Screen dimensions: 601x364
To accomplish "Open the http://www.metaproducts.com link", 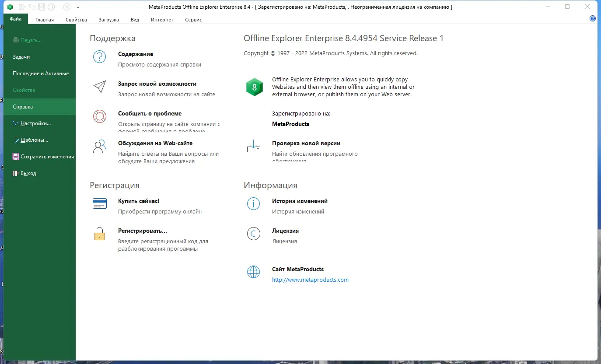I will point(310,280).
